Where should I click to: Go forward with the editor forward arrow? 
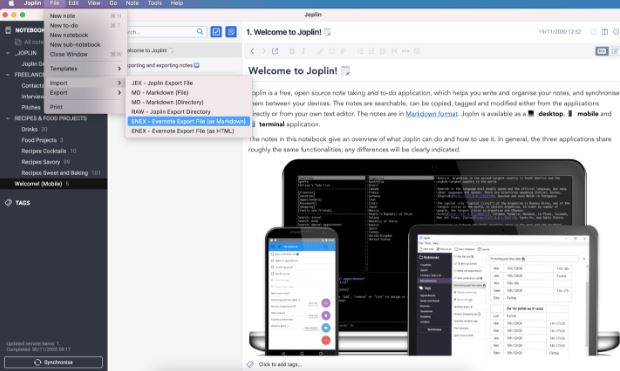(263, 51)
